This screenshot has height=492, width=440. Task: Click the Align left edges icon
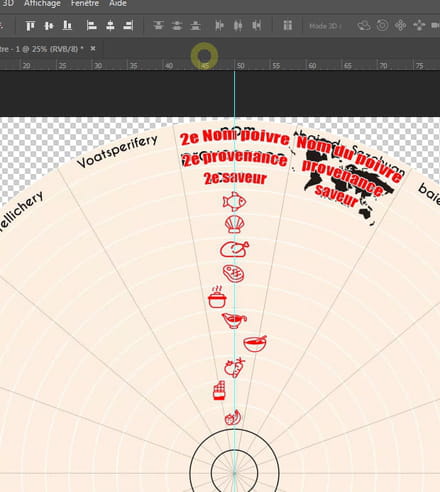91,26
